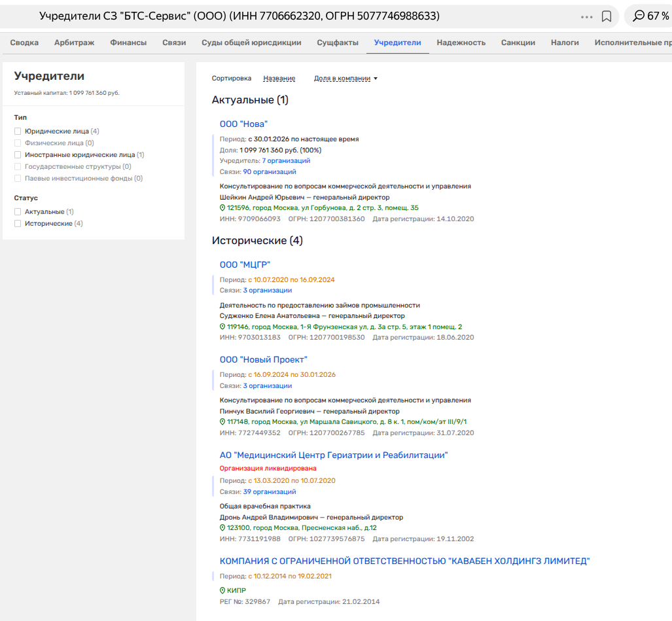Screen dimensions: 672x621
Task: Click location pin icon beside Горбунова address
Action: click(x=222, y=208)
